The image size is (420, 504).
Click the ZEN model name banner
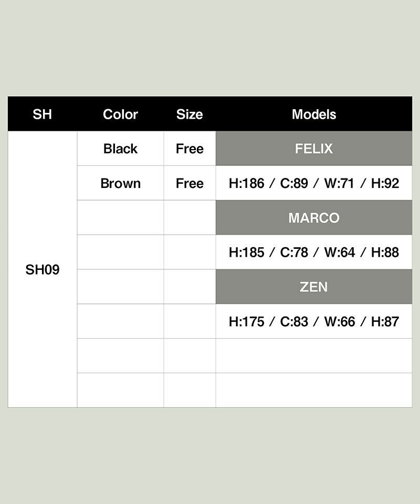pos(314,287)
